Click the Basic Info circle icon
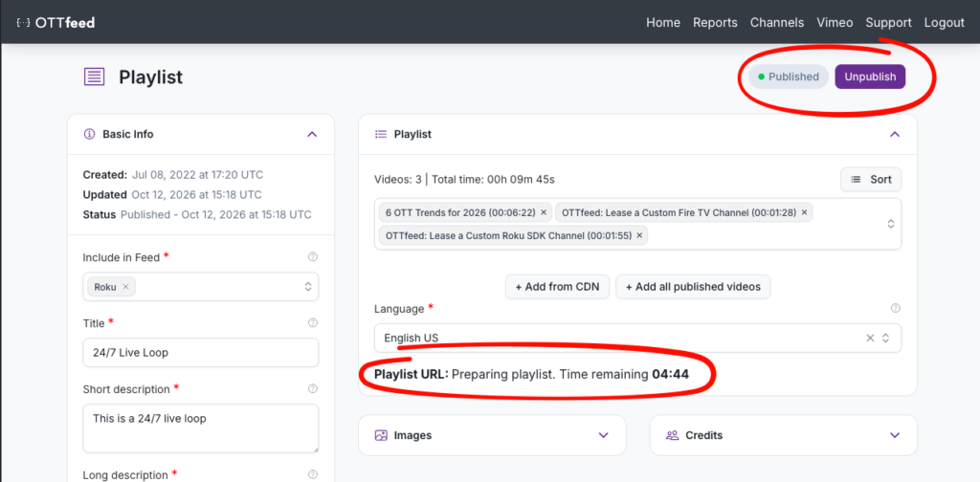 pos(89,134)
